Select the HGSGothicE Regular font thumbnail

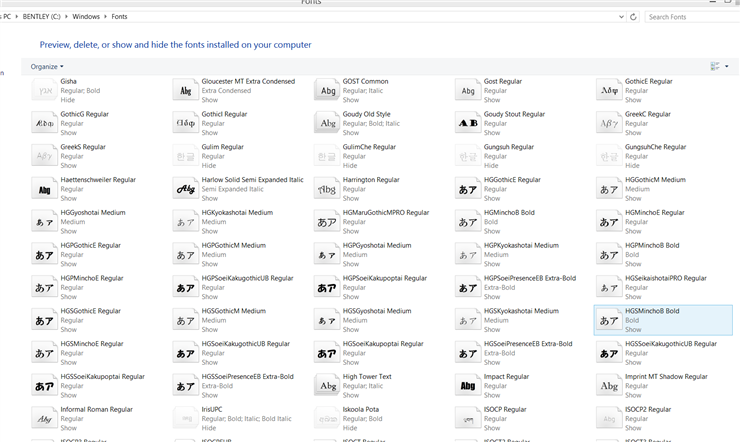[44, 320]
